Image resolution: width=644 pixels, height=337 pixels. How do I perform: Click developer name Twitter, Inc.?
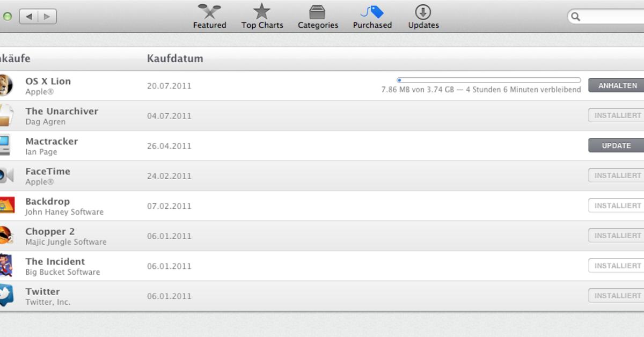(48, 302)
